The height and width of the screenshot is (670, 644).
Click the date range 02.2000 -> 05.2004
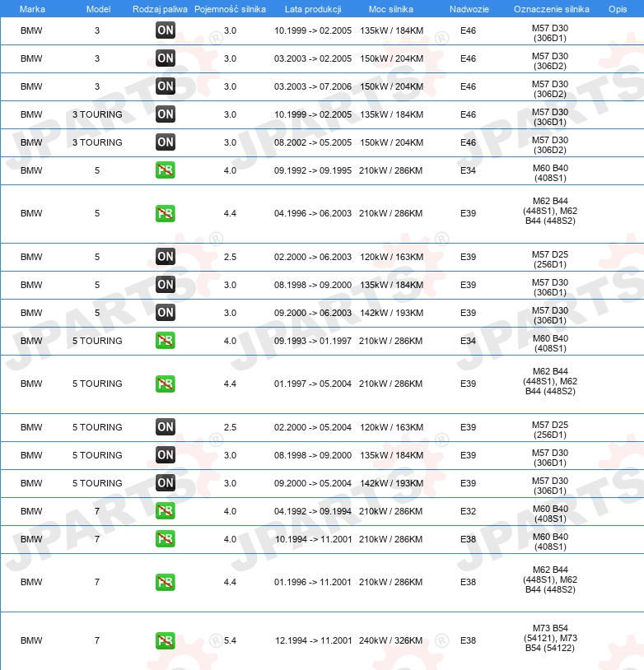point(313,427)
